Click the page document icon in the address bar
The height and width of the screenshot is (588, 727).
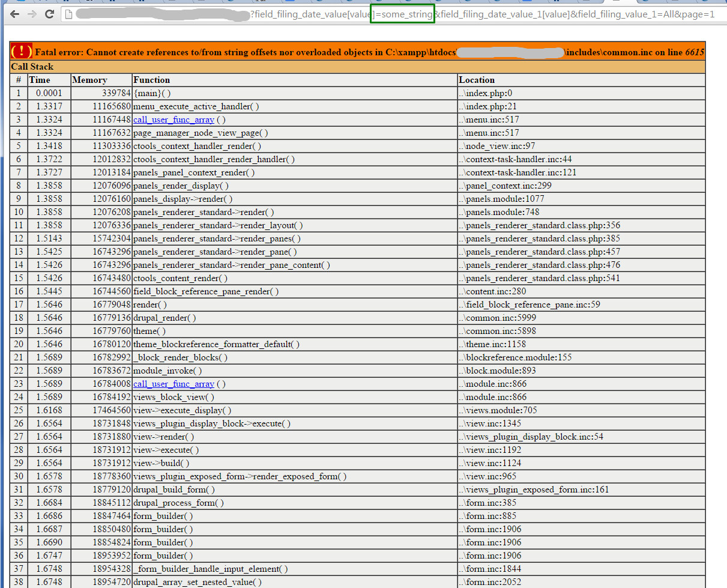coord(68,14)
